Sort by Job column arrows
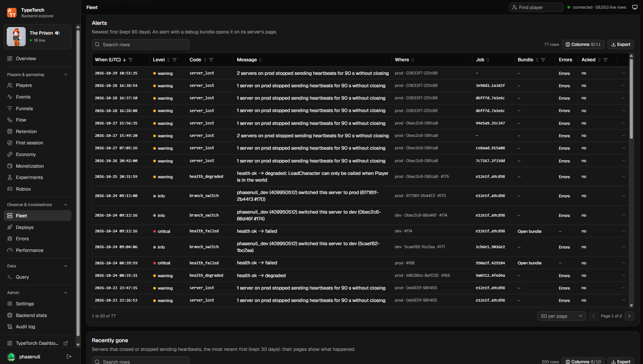Viewport: 643px width, 364px height. [488, 60]
